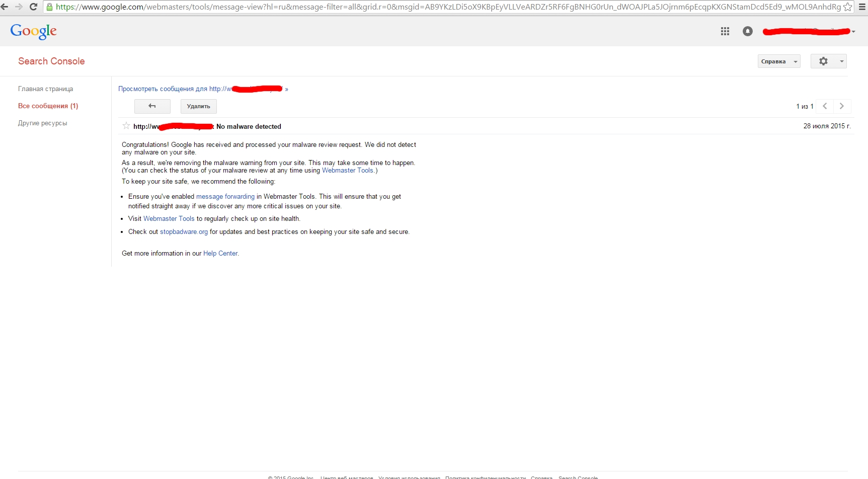Click the browser back arrow
868x479 pixels.
[5, 7]
